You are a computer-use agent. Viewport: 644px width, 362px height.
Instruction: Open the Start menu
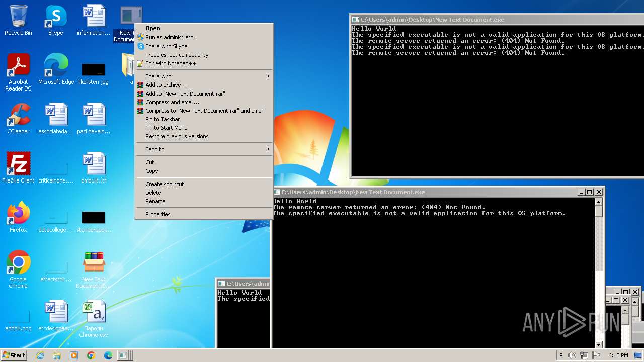[x=14, y=355]
